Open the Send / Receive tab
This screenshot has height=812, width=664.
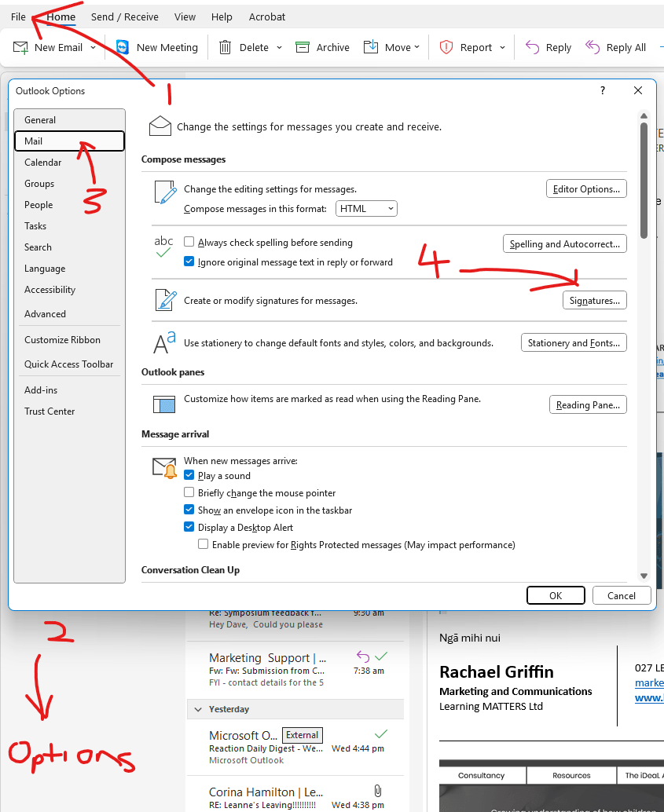[125, 17]
